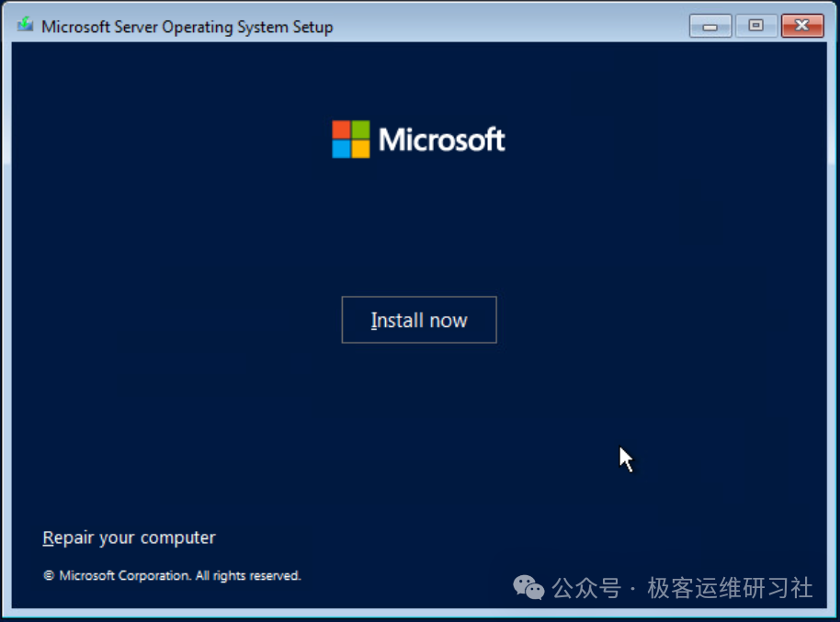Minimize the Server Operating System Setup window

pos(709,26)
